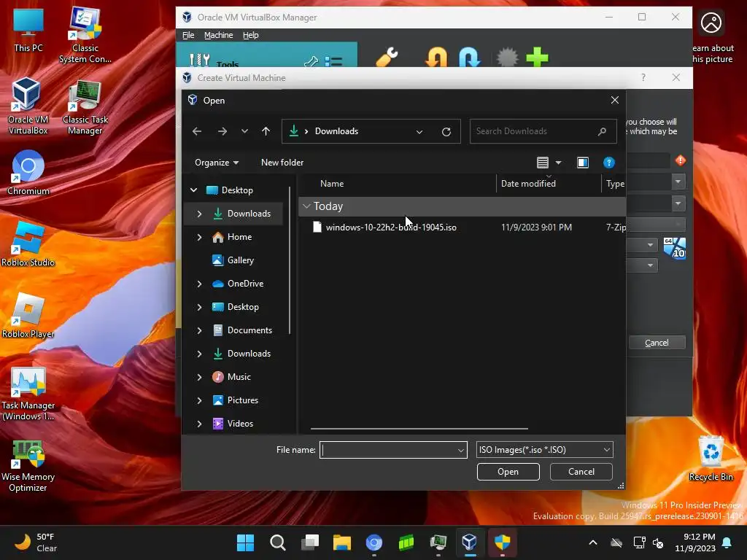747x560 pixels.
Task: Select Pictures in navigation pane
Action: [x=242, y=400]
